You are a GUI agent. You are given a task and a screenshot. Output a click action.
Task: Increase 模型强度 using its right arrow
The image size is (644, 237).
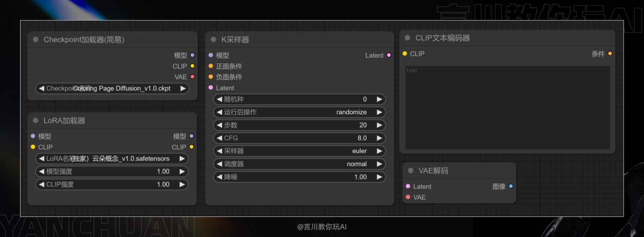182,171
